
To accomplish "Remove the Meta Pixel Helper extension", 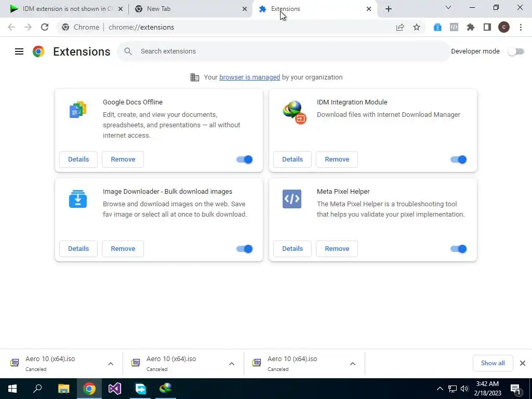I will [337, 249].
